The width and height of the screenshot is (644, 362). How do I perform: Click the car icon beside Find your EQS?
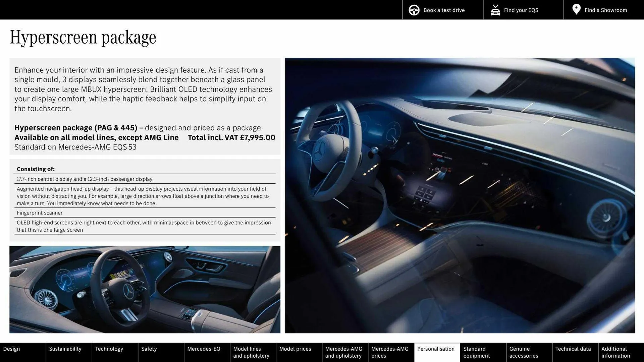[495, 10]
